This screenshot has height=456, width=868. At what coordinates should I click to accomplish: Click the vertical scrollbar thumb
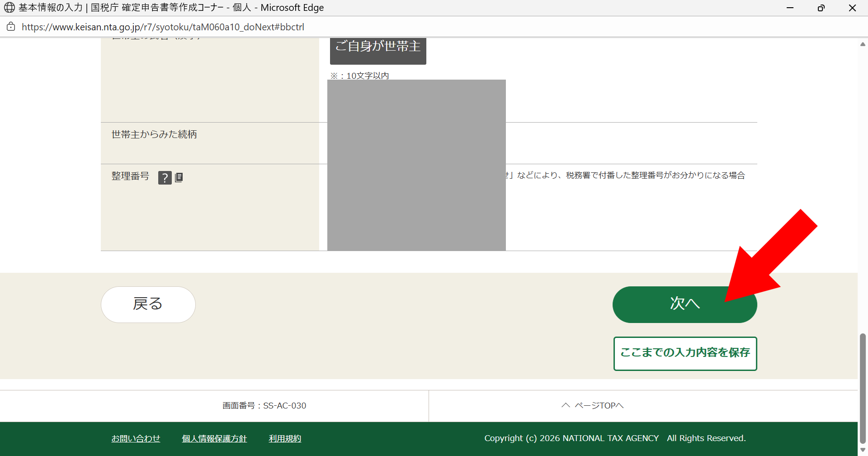(863, 388)
